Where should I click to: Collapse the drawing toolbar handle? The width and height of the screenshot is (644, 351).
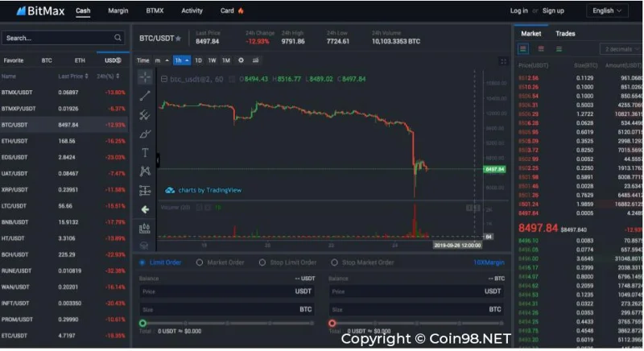click(158, 160)
